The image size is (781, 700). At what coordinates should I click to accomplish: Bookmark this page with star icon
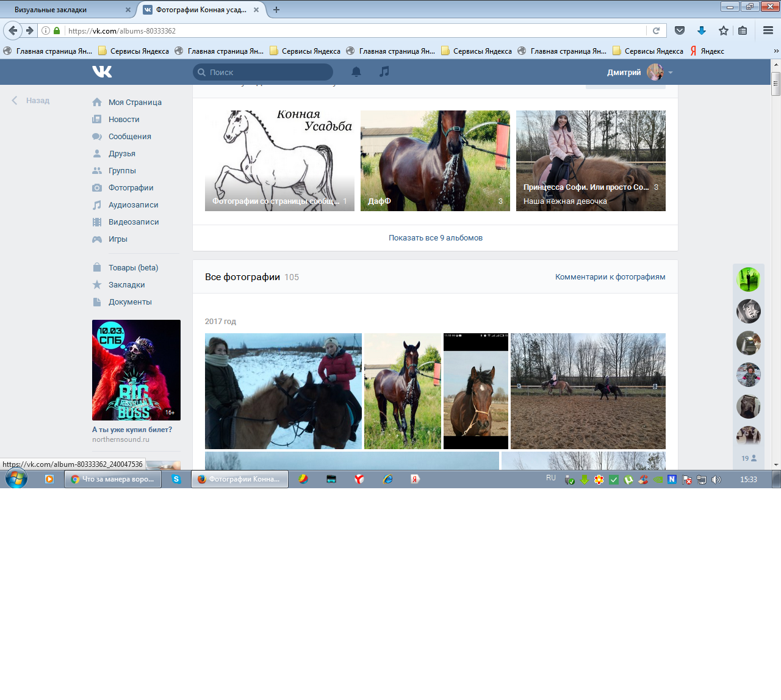point(724,31)
